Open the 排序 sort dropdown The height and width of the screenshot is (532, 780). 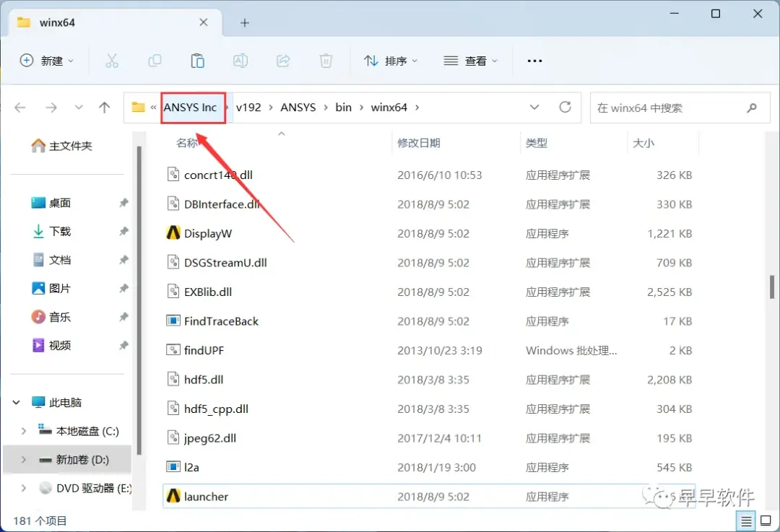point(391,61)
